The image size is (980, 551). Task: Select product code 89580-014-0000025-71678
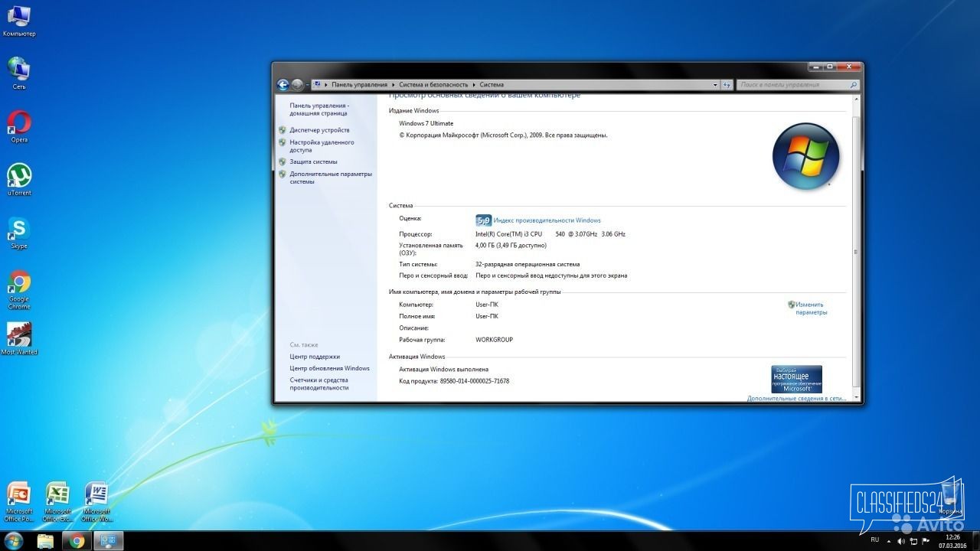(x=475, y=381)
